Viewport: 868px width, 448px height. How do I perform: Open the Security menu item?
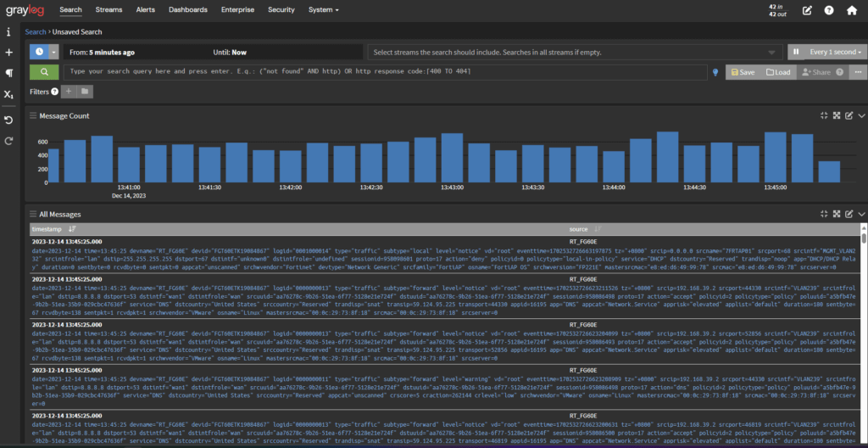pyautogui.click(x=281, y=10)
